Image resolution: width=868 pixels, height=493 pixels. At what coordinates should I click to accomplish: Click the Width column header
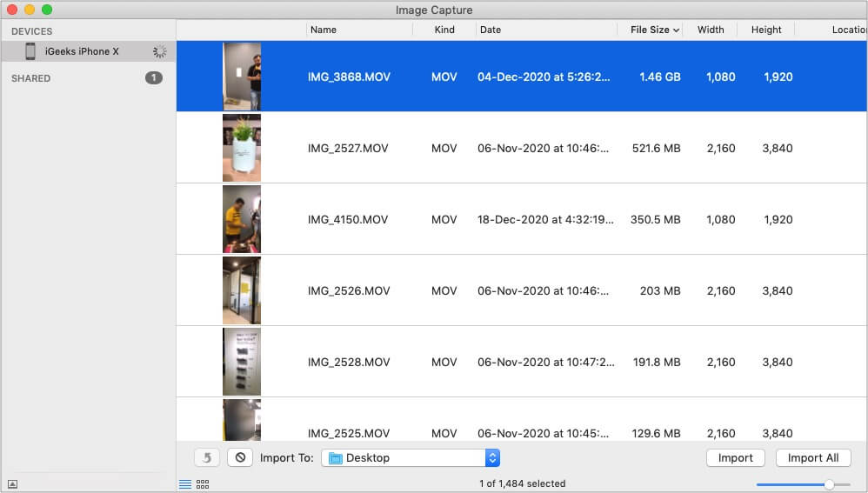[x=711, y=30]
